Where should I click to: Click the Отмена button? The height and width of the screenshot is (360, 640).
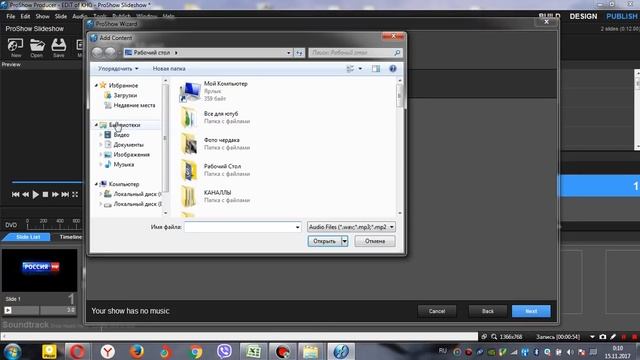pyautogui.click(x=375, y=241)
